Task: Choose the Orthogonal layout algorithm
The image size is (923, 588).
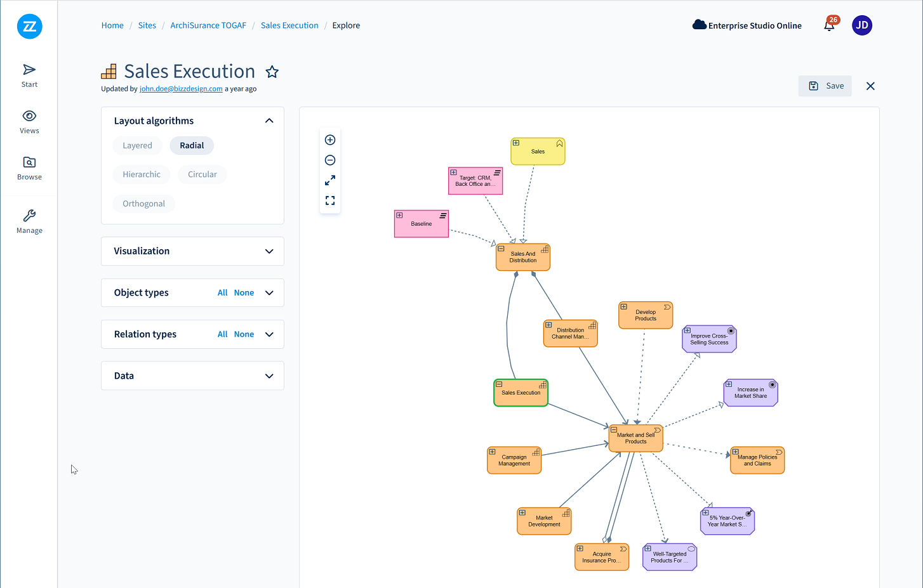Action: (x=143, y=204)
